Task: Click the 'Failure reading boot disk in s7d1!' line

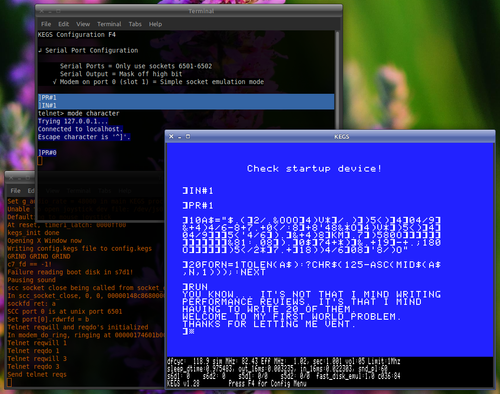Action: (70, 272)
